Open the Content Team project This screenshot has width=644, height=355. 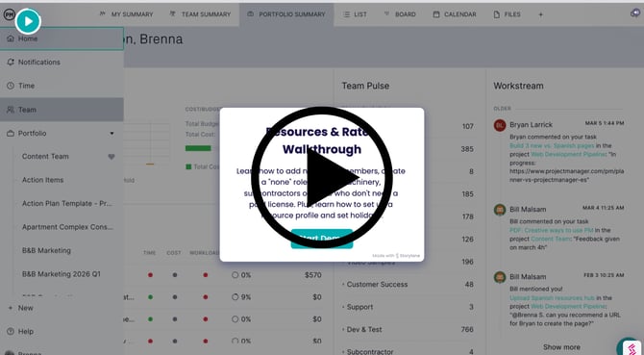[45, 157]
